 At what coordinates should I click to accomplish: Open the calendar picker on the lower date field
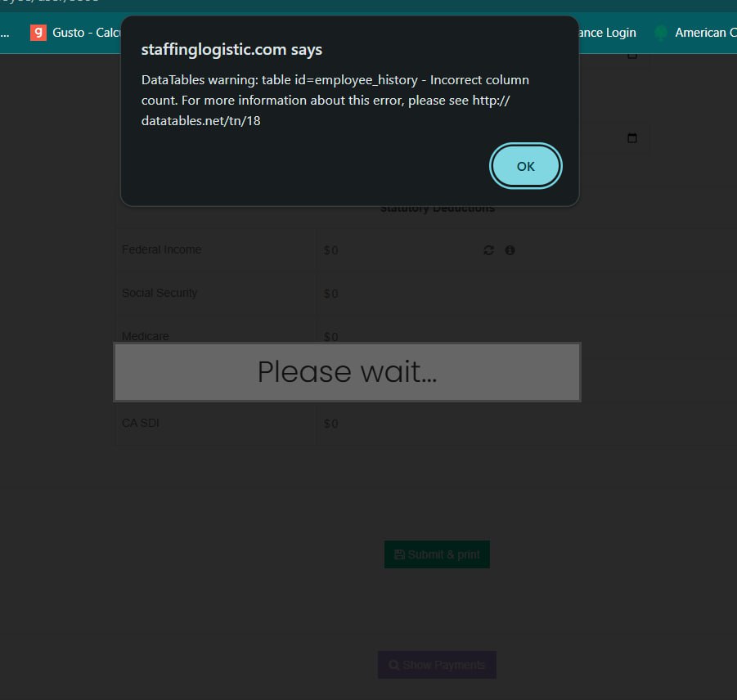tap(631, 138)
